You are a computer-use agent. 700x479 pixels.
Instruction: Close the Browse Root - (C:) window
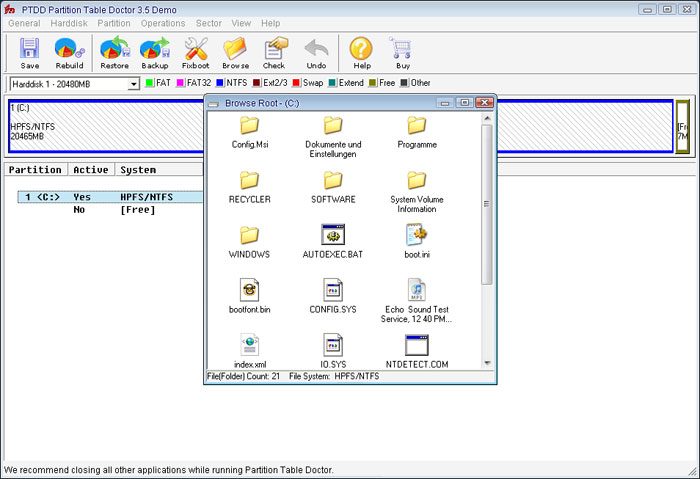pyautogui.click(x=484, y=103)
